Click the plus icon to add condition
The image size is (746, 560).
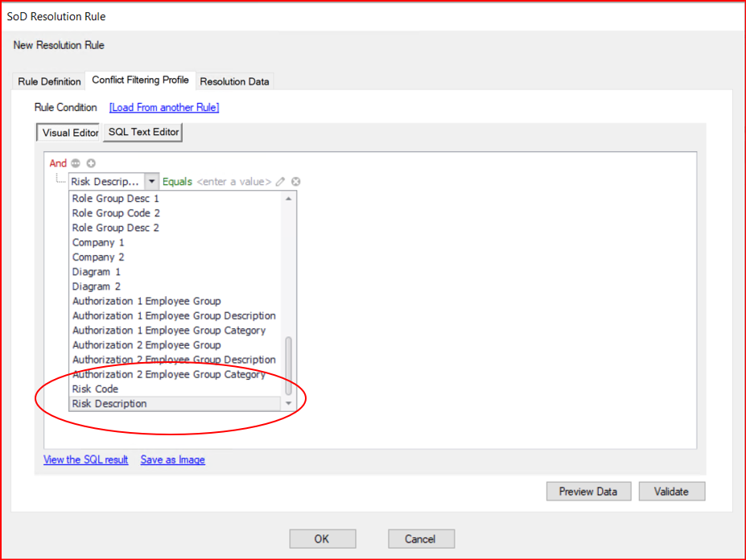coord(91,163)
